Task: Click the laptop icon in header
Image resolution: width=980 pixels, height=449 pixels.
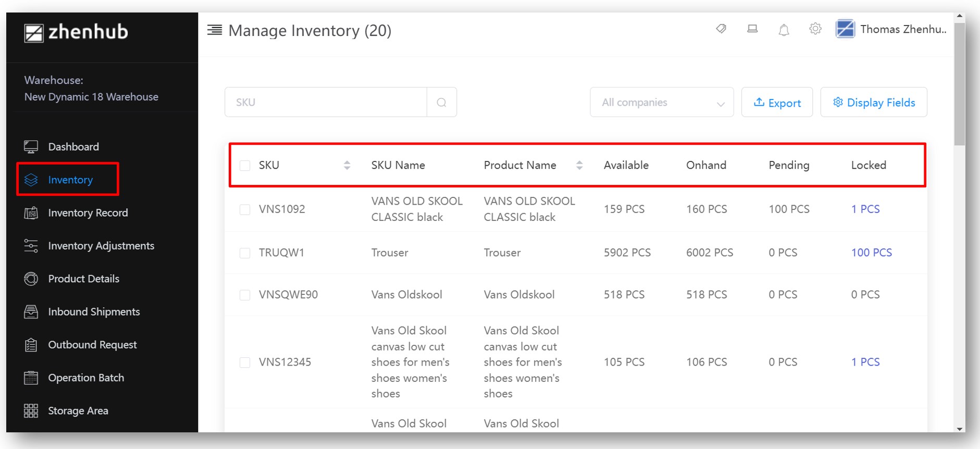Action: point(752,29)
